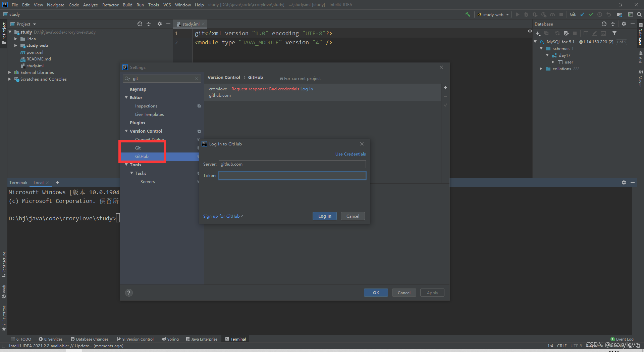Collapse all in Project panel
The height and width of the screenshot is (352, 644).
(x=149, y=24)
